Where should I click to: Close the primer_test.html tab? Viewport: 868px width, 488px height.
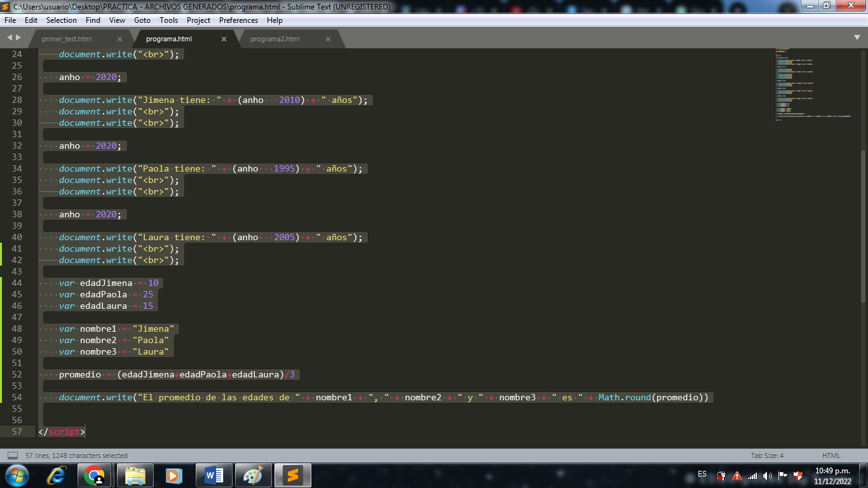point(119,39)
